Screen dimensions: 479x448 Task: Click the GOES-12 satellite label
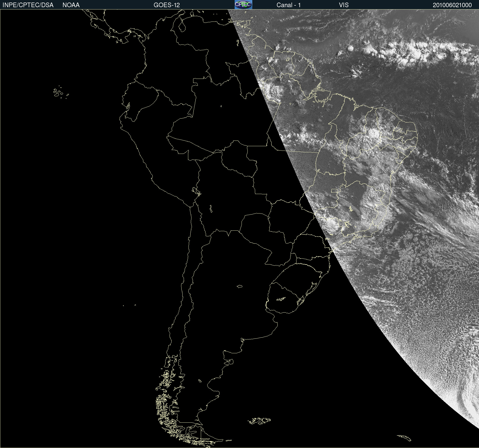coord(167,5)
